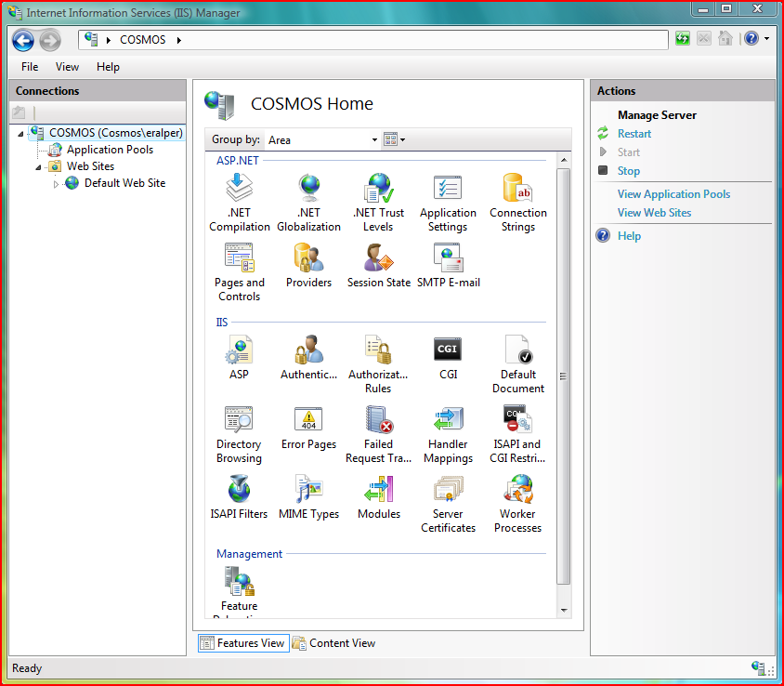This screenshot has height=686, width=784.
Task: Open ISAPI and CGI Restrictions
Action: coord(518,434)
